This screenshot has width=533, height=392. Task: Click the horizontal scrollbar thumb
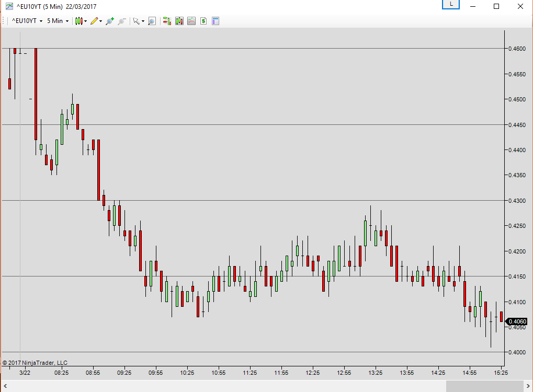point(484,386)
